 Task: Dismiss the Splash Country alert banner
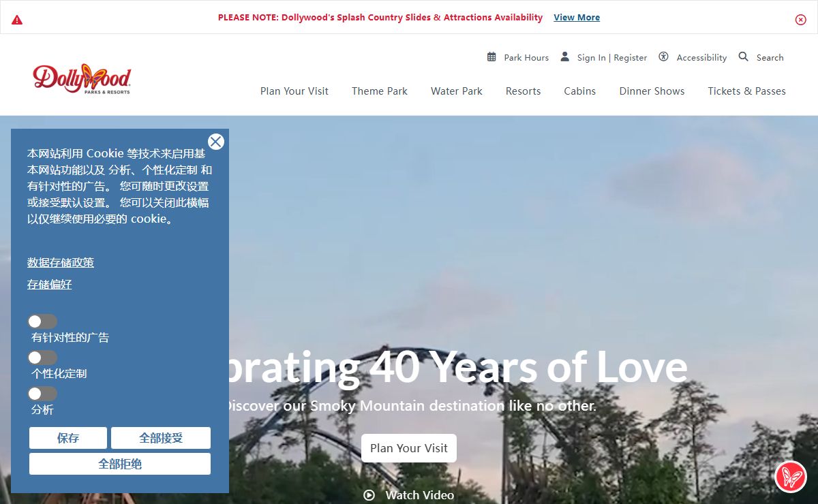[x=801, y=20]
